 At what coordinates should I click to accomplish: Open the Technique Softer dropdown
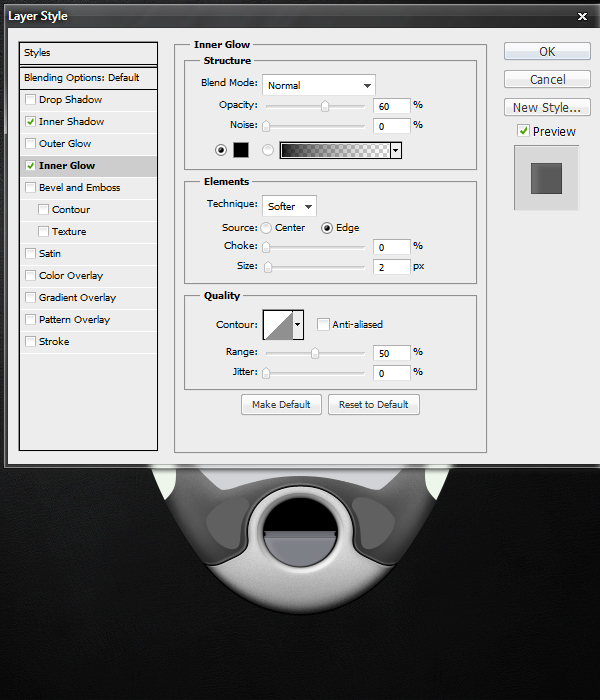[x=289, y=206]
